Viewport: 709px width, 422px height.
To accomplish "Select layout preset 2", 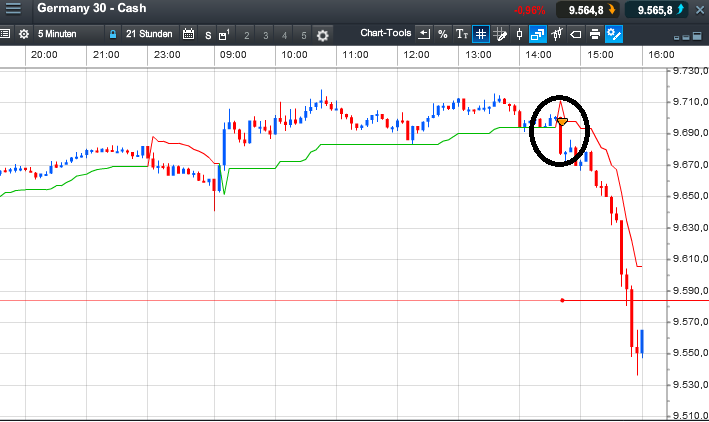I will [x=246, y=35].
